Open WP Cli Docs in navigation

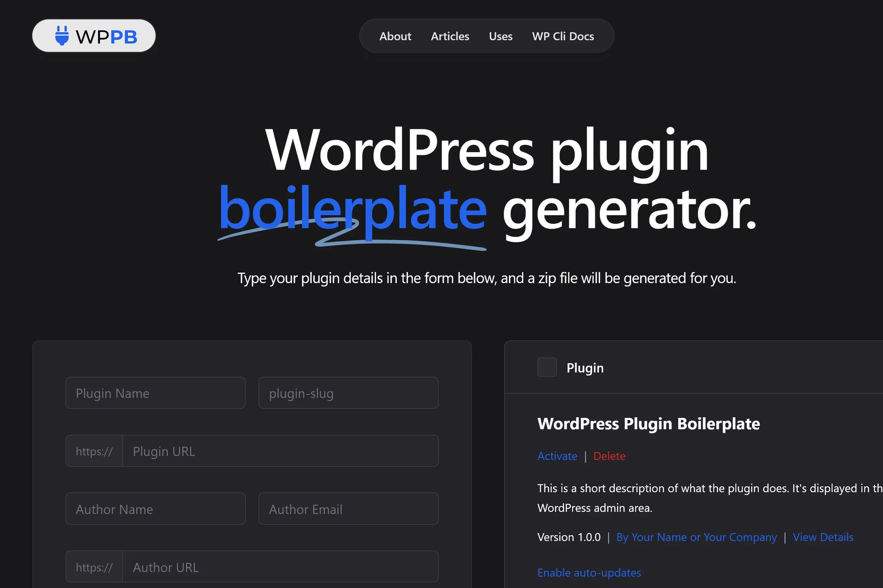click(562, 36)
